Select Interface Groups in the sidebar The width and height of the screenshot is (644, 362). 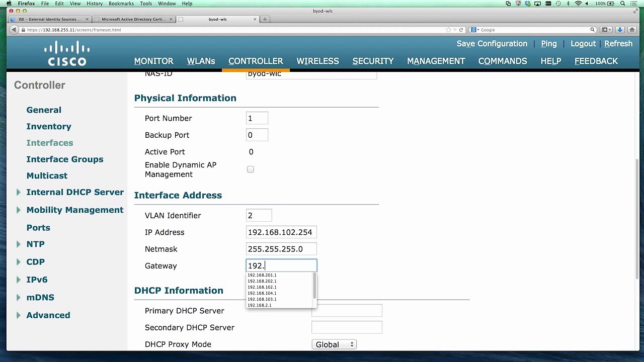tap(65, 159)
